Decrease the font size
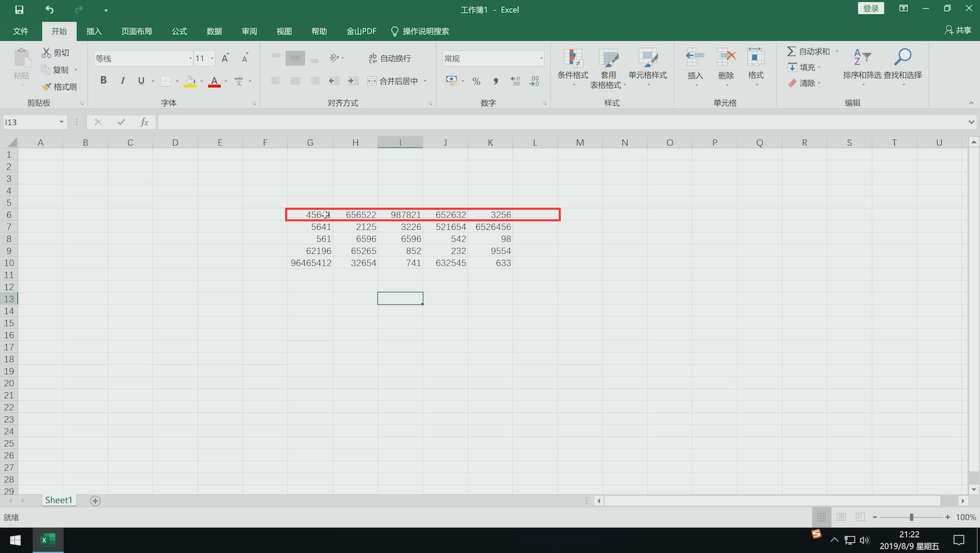This screenshot has height=553, width=980. [x=244, y=59]
